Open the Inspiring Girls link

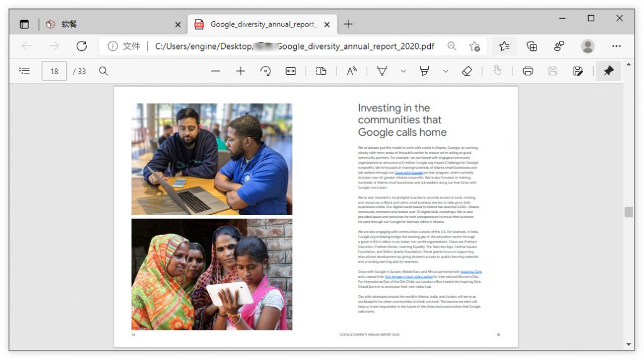click(x=470, y=272)
